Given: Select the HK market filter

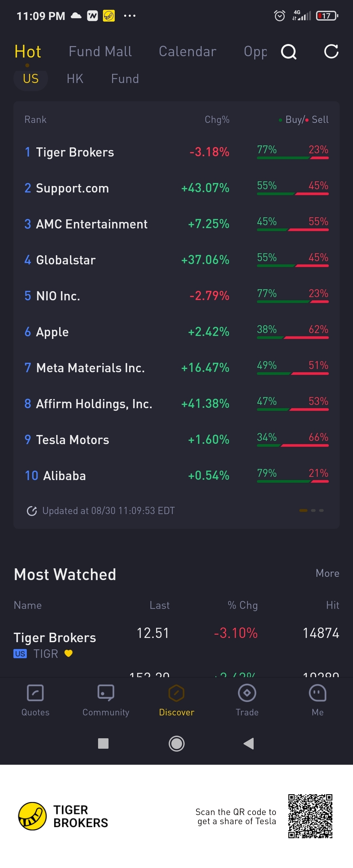Looking at the screenshot, I should point(75,79).
